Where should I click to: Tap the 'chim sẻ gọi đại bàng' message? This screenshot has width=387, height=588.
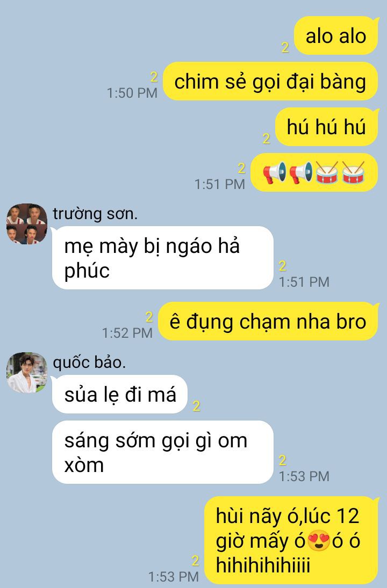[270, 81]
